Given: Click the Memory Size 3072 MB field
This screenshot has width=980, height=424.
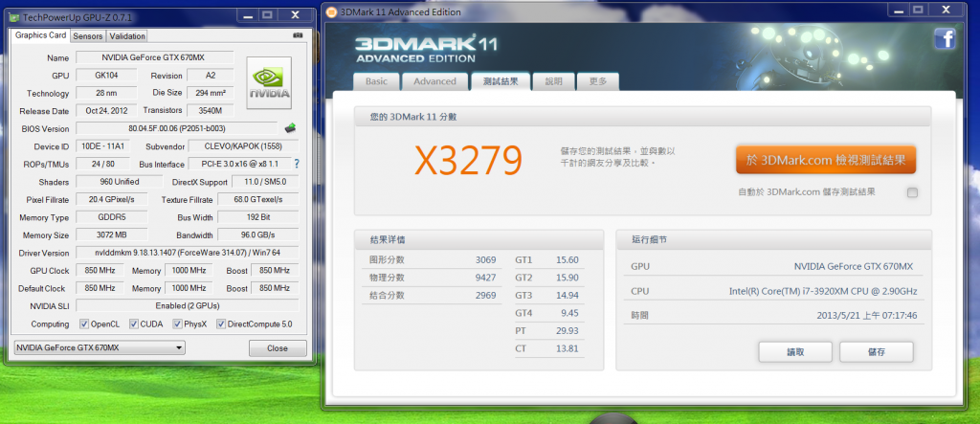Looking at the screenshot, I should [112, 235].
